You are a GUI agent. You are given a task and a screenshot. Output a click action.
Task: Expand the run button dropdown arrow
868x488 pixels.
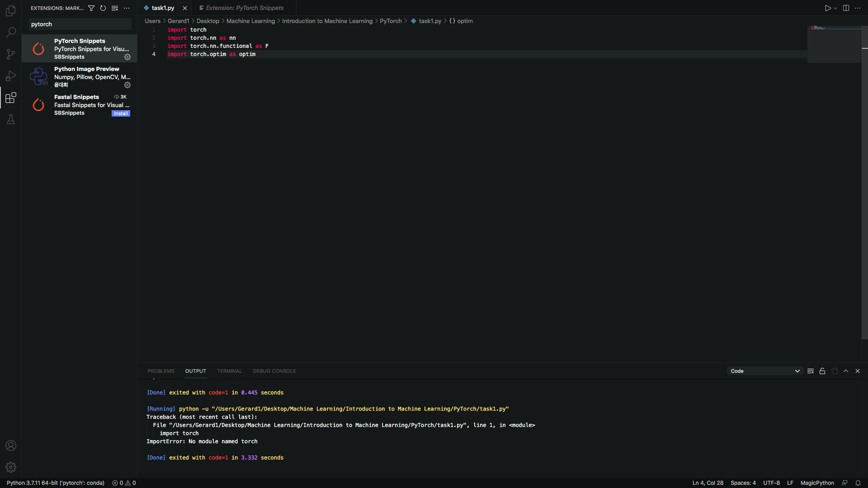835,8
